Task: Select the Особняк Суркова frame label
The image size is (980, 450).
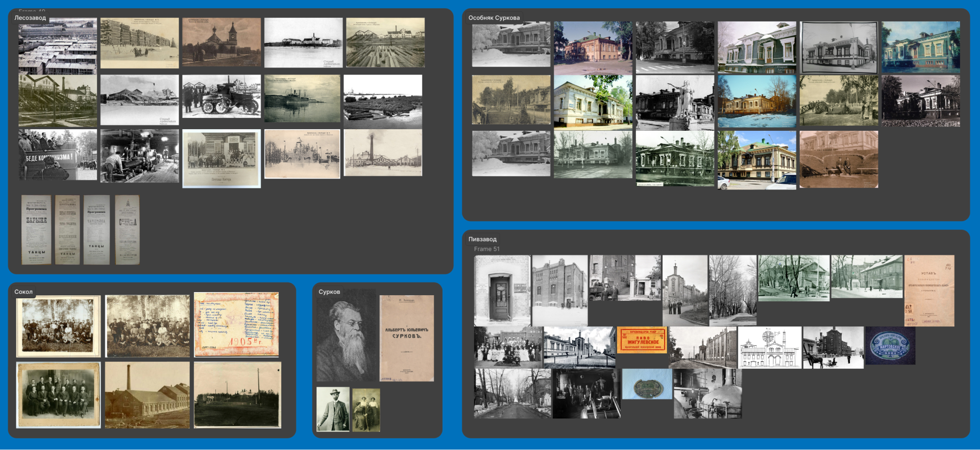Action: point(494,18)
